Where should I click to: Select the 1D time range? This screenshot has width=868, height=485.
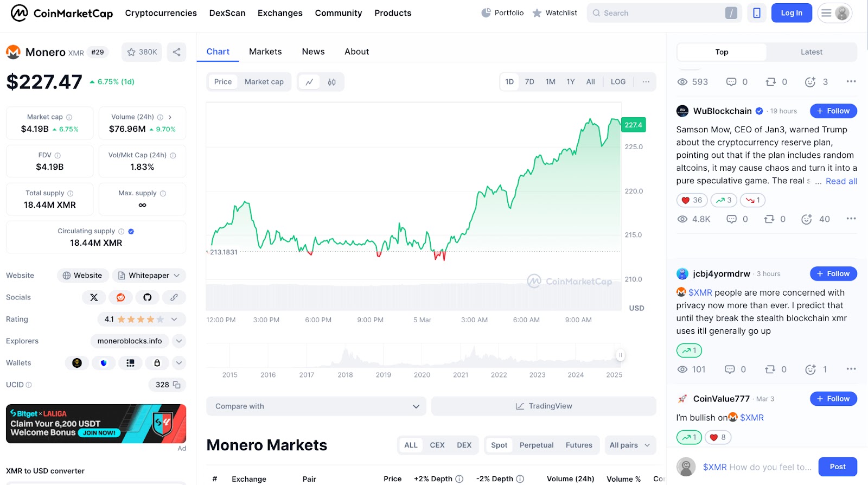[509, 82]
